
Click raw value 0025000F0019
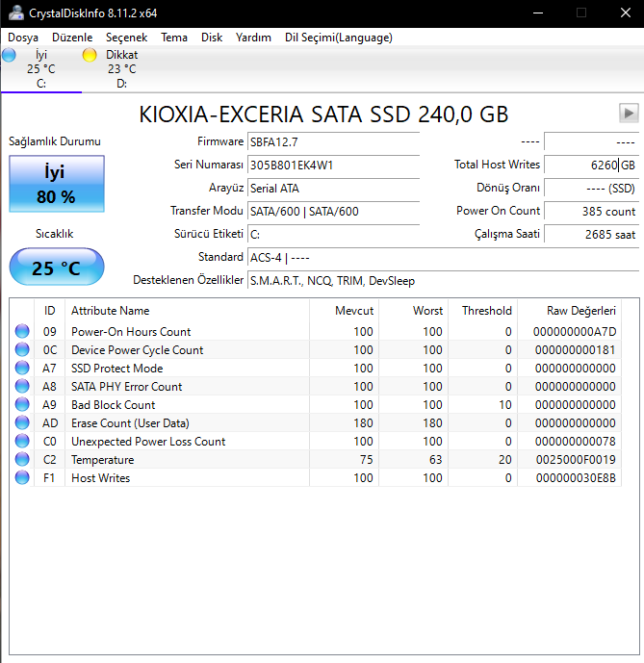point(576,459)
